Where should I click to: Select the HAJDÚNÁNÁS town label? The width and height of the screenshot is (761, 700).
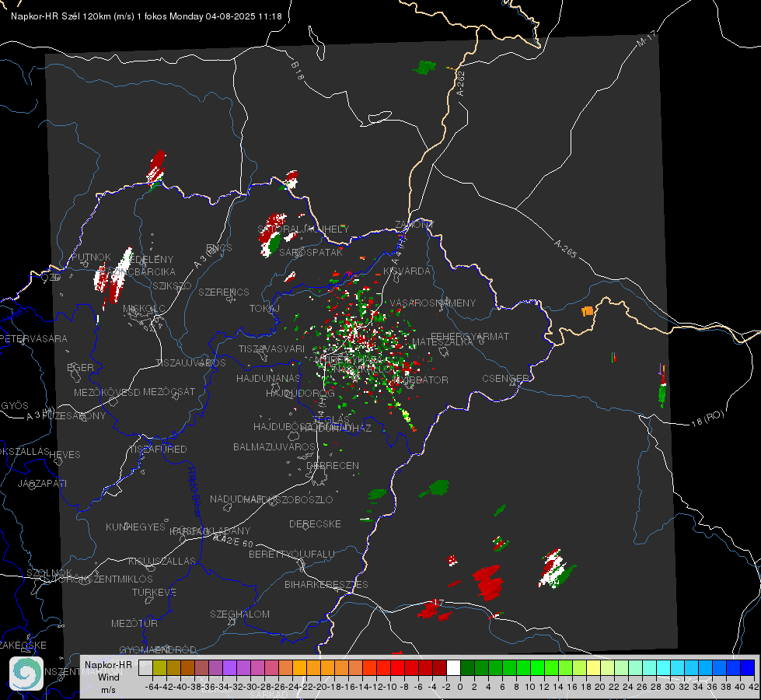tap(268, 378)
